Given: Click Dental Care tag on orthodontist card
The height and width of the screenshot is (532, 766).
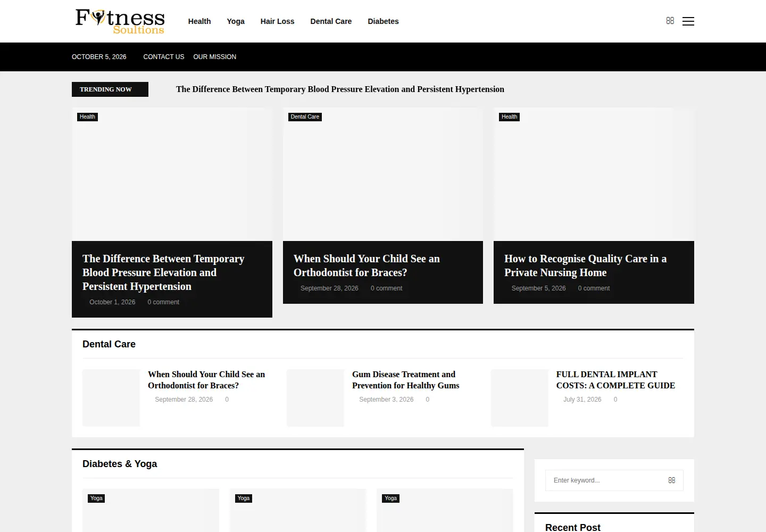Looking at the screenshot, I should (305, 117).
